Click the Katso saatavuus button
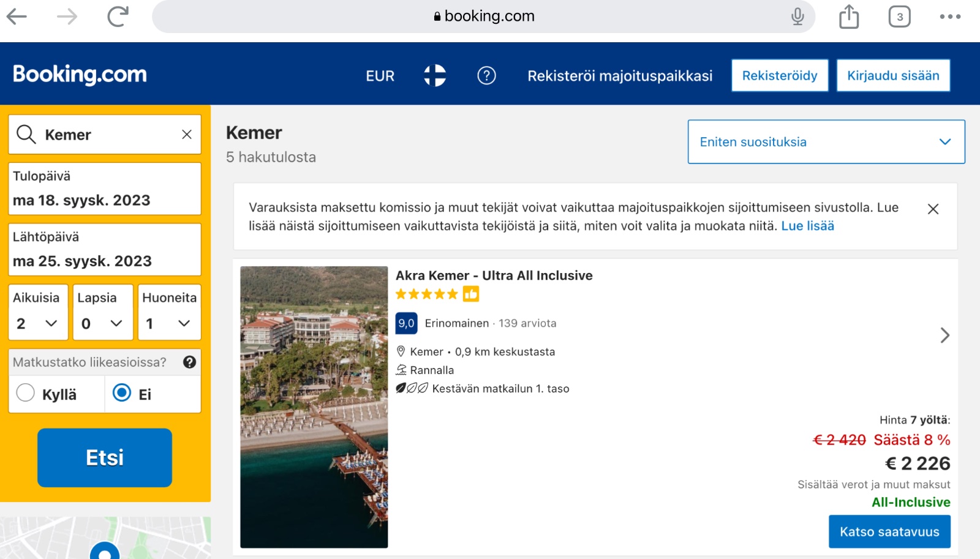 pyautogui.click(x=889, y=531)
